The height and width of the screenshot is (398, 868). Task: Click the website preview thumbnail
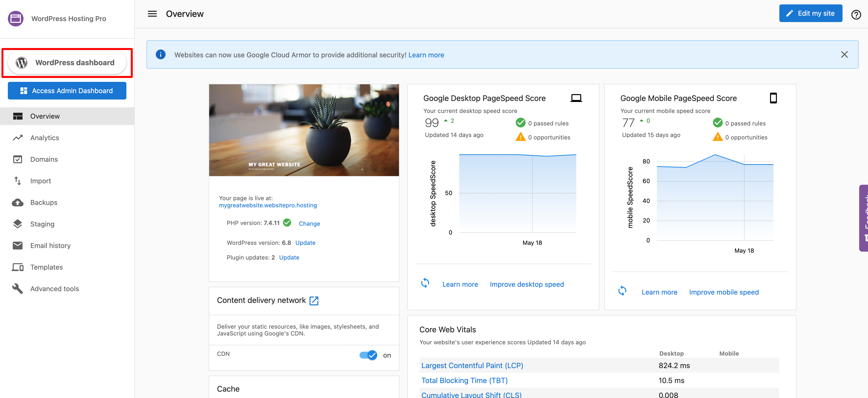(x=304, y=130)
